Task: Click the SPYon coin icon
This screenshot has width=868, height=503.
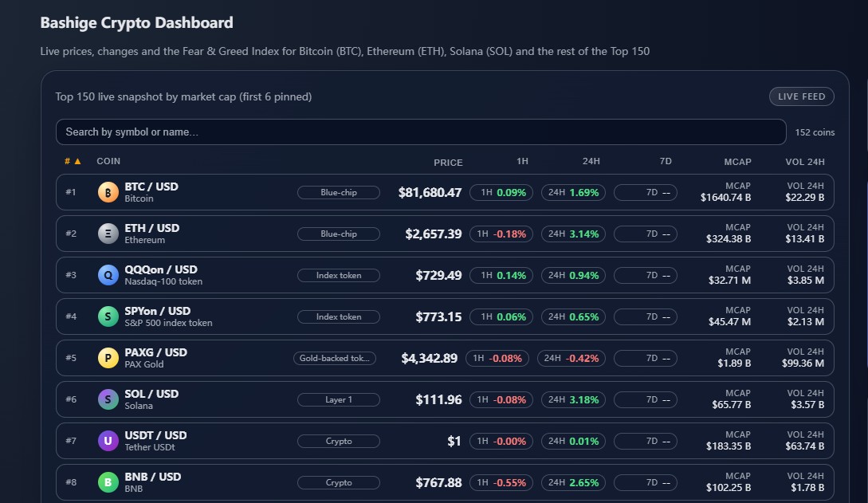Action: pos(108,317)
